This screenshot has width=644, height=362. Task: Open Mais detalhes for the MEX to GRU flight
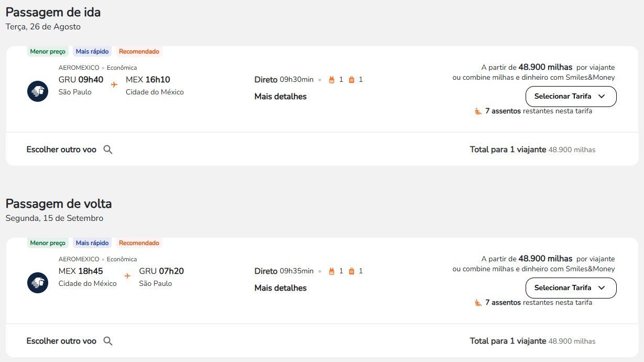280,288
